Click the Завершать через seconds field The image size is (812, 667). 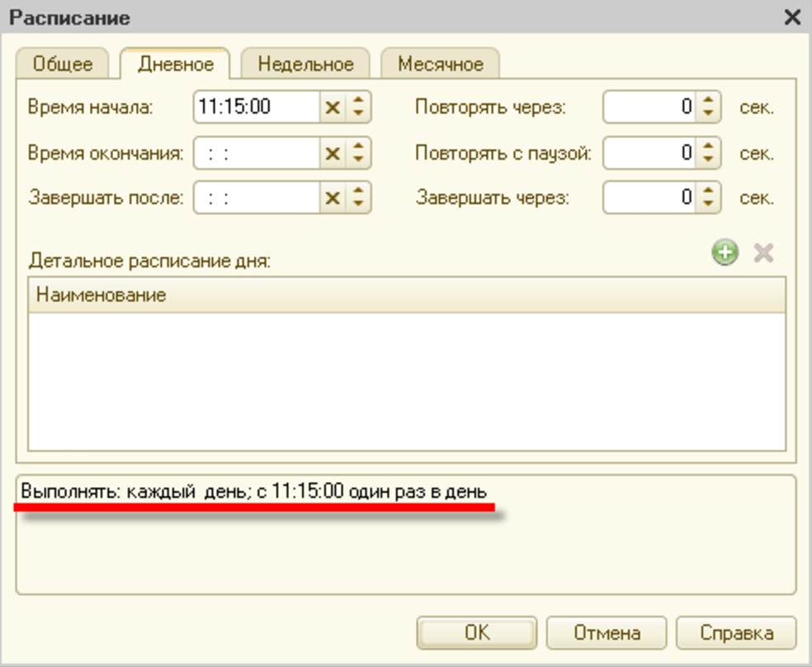click(650, 197)
